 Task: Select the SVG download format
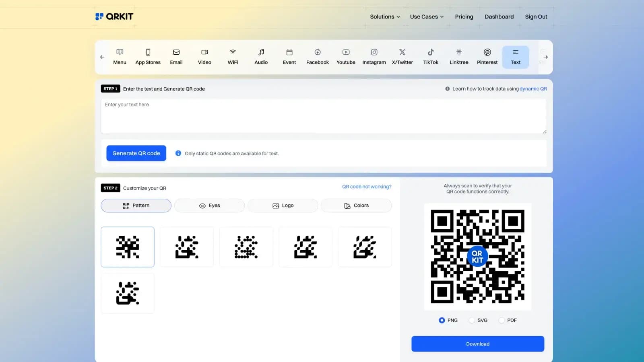pos(471,320)
